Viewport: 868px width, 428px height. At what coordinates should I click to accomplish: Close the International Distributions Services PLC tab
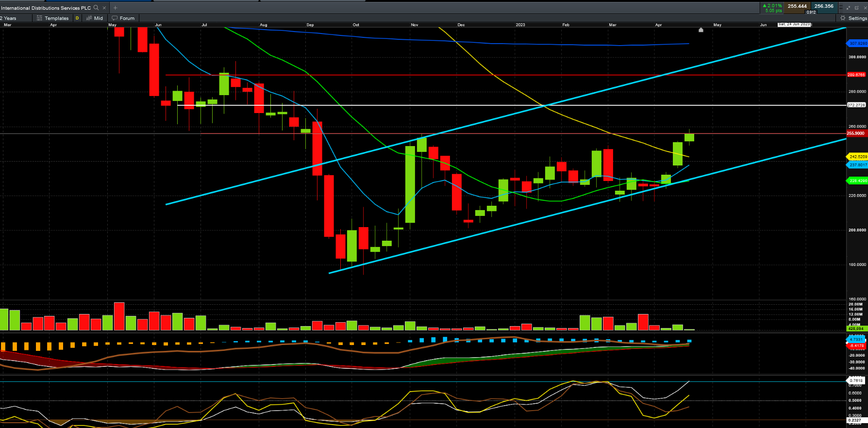[104, 8]
